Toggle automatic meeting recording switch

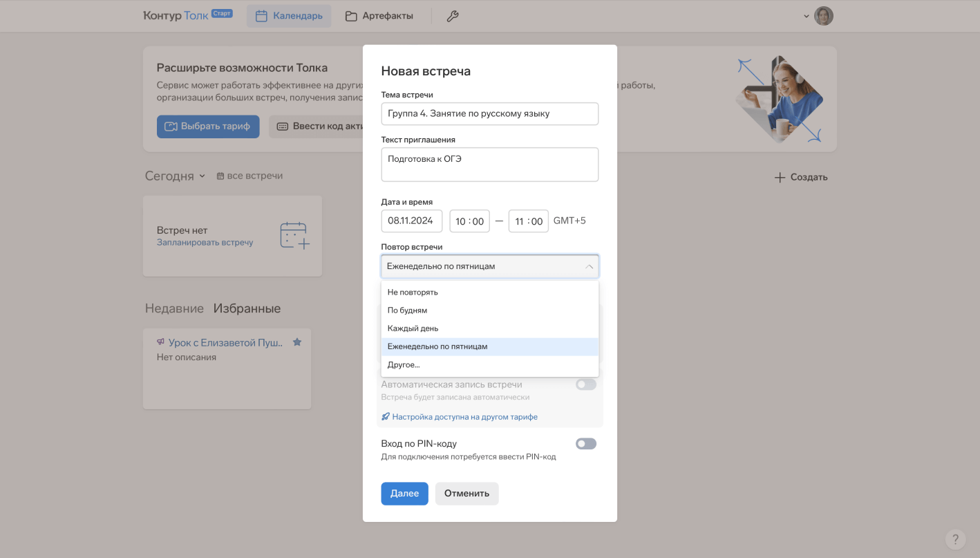click(x=585, y=384)
